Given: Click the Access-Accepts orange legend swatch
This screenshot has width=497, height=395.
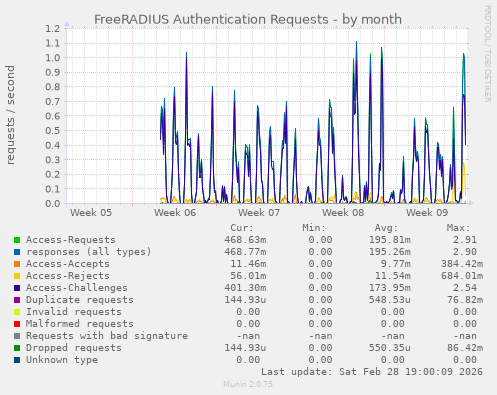Looking at the screenshot, I should tap(17, 264).
